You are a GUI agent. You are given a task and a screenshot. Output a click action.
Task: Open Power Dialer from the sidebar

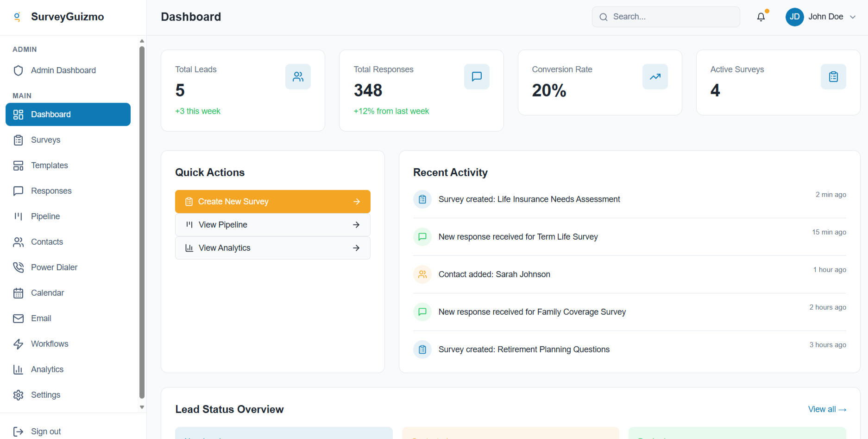point(54,267)
